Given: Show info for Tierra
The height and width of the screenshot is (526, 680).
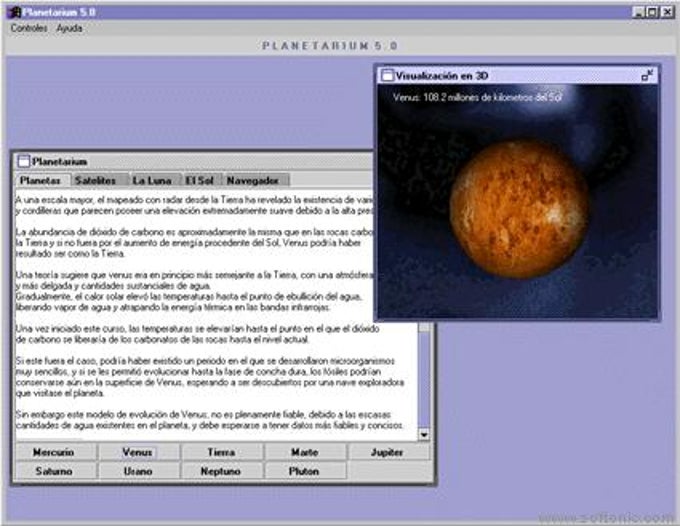Looking at the screenshot, I should [x=221, y=452].
